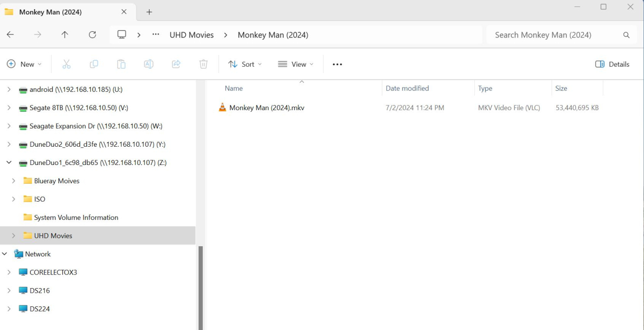Click the Share icon
This screenshot has height=330, width=644.
(176, 64)
